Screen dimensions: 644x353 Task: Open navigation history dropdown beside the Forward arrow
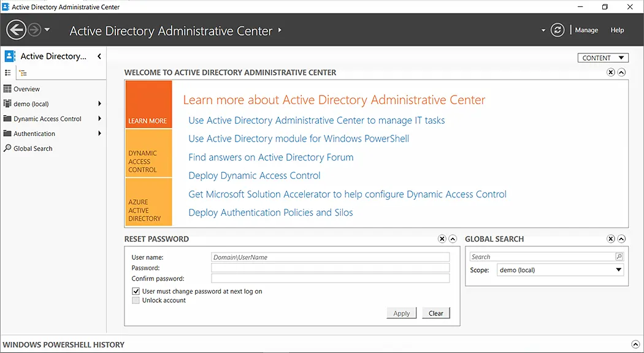point(47,29)
